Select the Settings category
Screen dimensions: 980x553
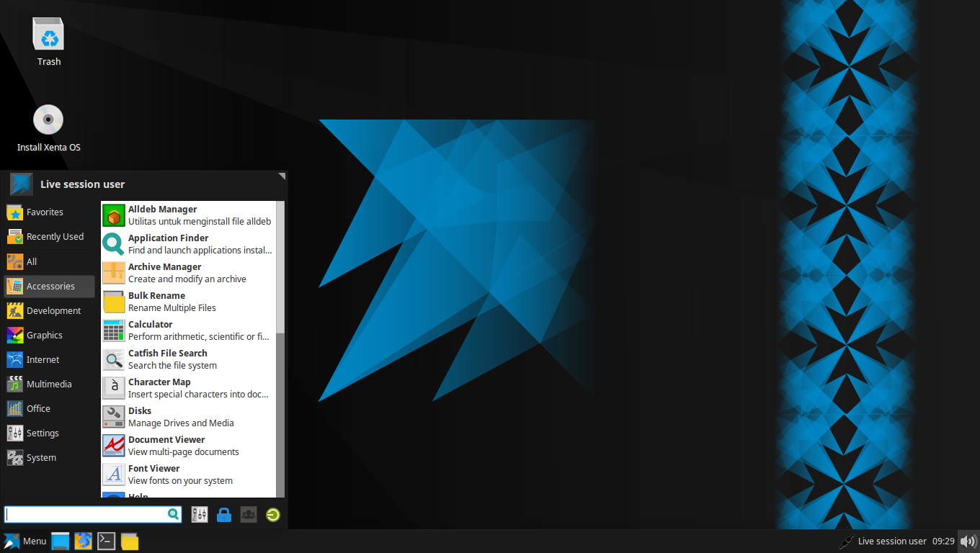49,433
